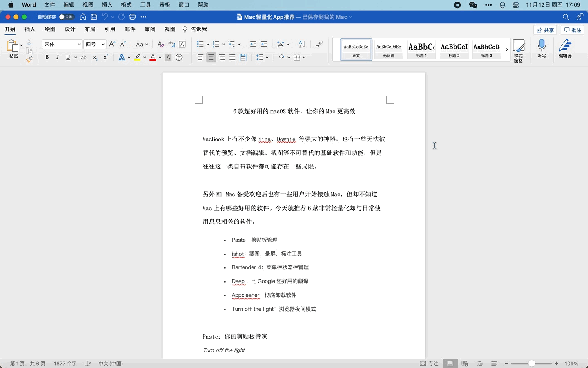Clear all formatting icon
Screen dimensions: 588x368
[x=160, y=44]
